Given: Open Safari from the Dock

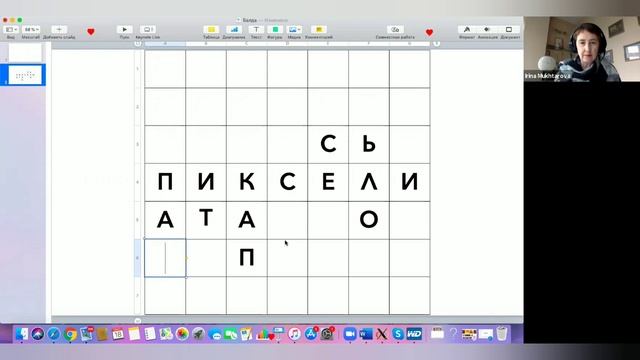Looking at the screenshot, I should pyautogui.click(x=53, y=334).
